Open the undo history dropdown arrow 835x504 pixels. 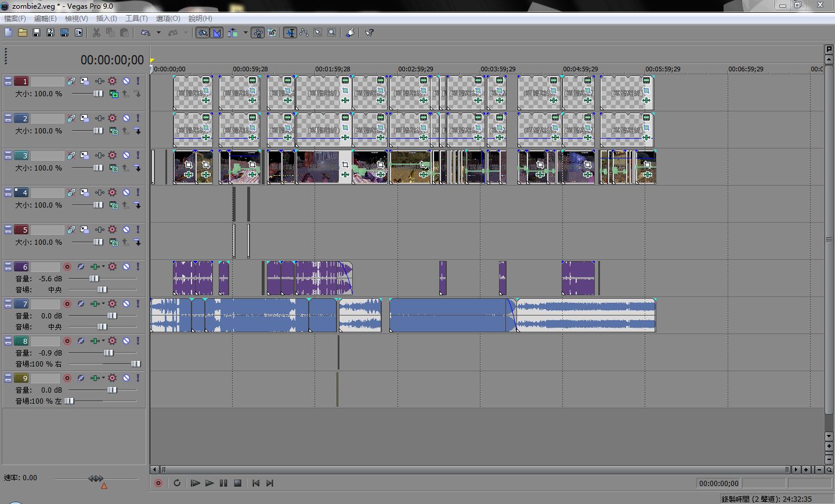[158, 33]
